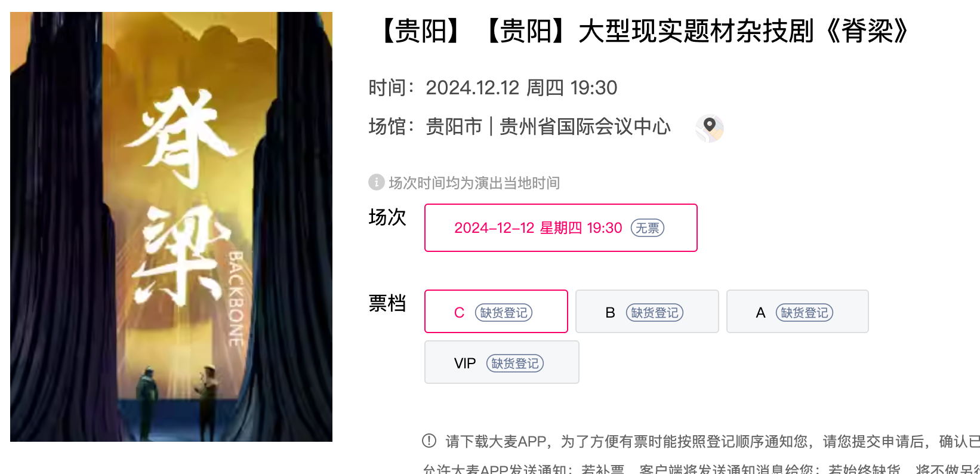Click the show time text 2024.12.12 周四 19:30
The height and width of the screenshot is (474, 980).
[522, 88]
